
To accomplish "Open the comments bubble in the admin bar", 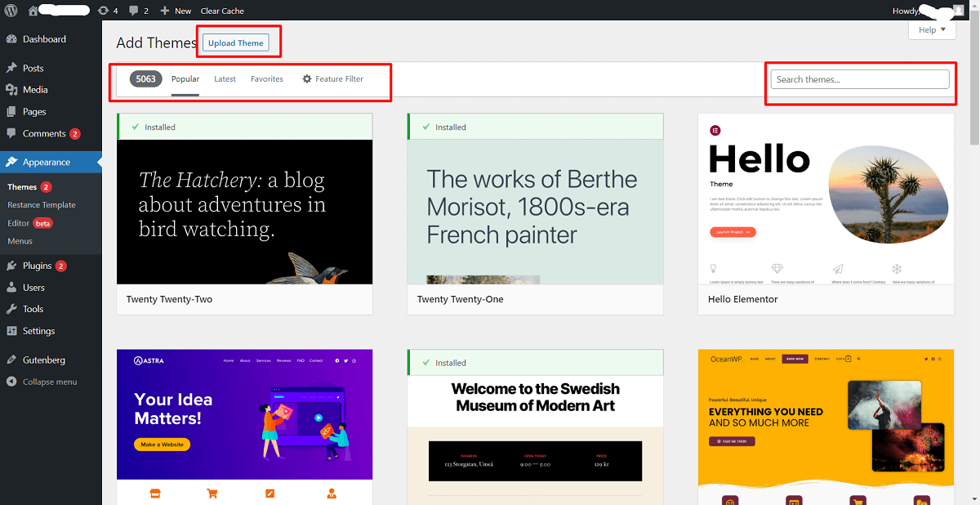I will [x=132, y=11].
